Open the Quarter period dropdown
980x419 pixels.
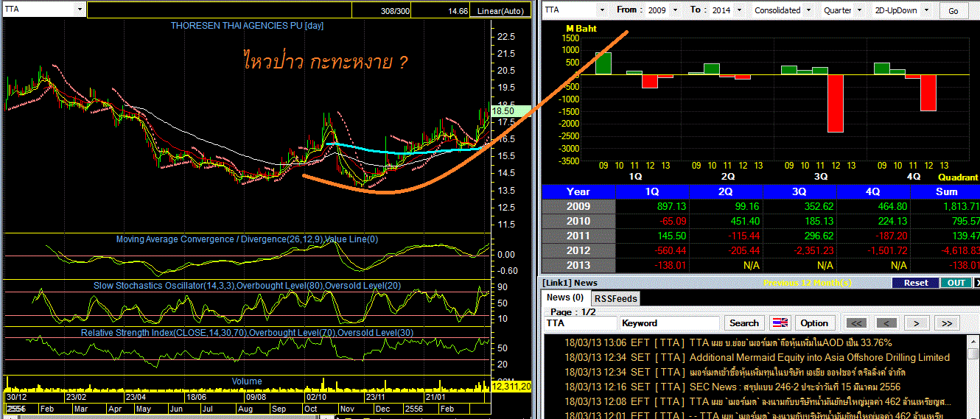860,10
